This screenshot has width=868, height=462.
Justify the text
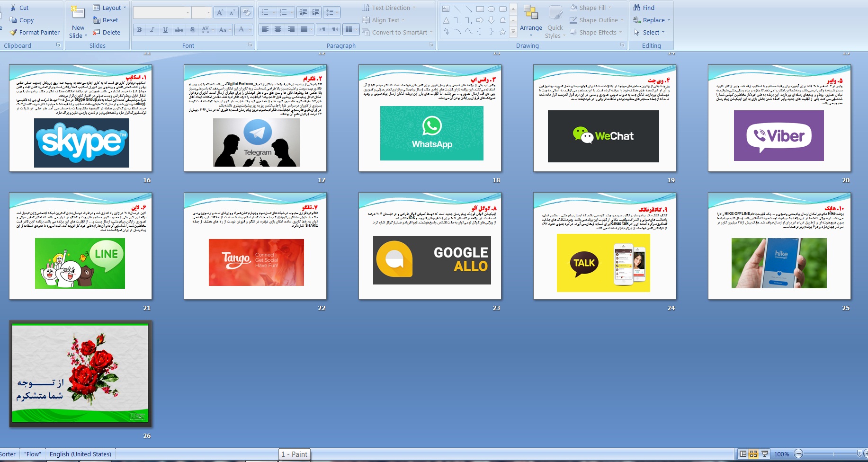[304, 29]
